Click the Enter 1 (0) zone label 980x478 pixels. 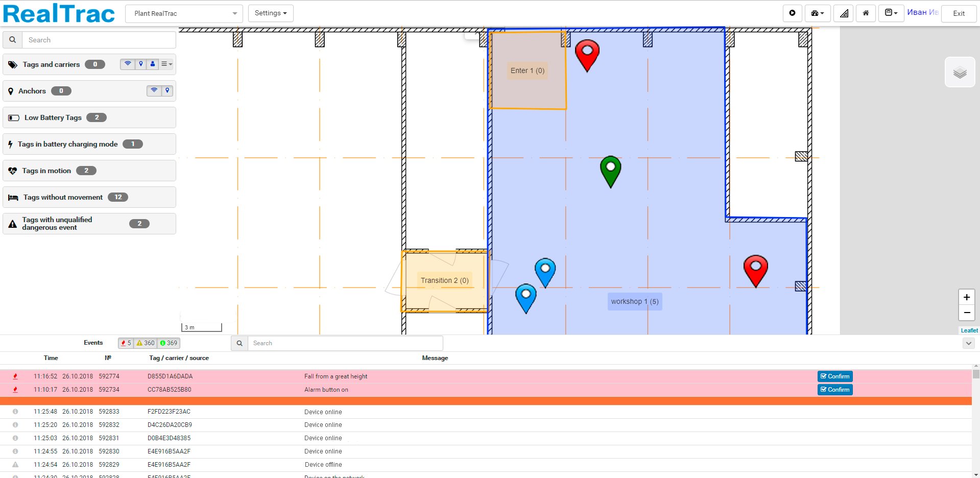point(528,70)
